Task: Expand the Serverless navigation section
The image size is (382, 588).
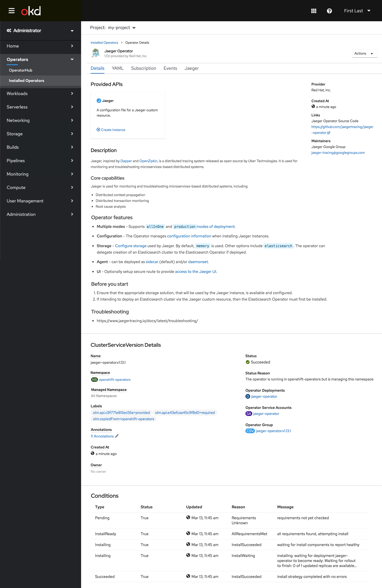Action: coord(41,107)
